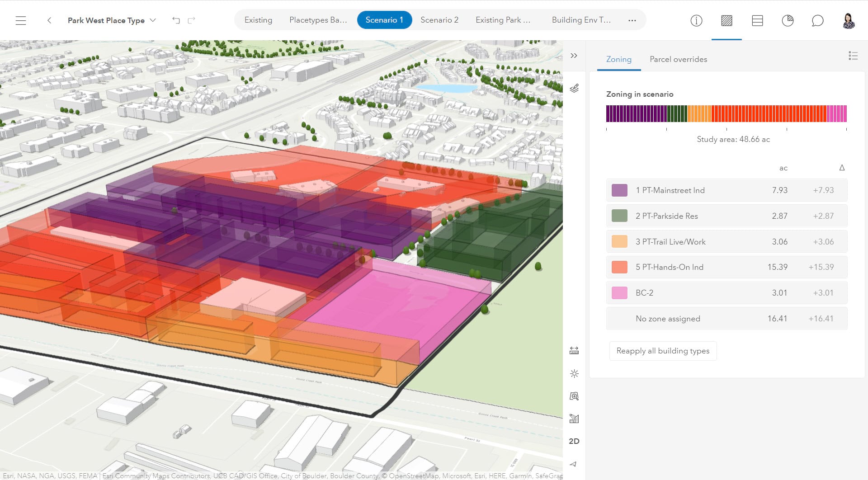
Task: Toggle the 2D view button
Action: click(574, 441)
